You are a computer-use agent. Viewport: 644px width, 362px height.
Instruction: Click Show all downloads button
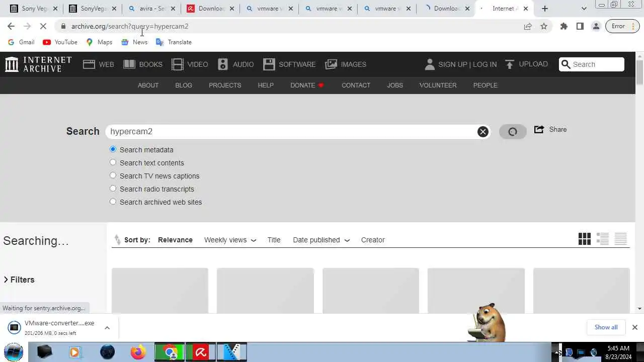click(606, 327)
